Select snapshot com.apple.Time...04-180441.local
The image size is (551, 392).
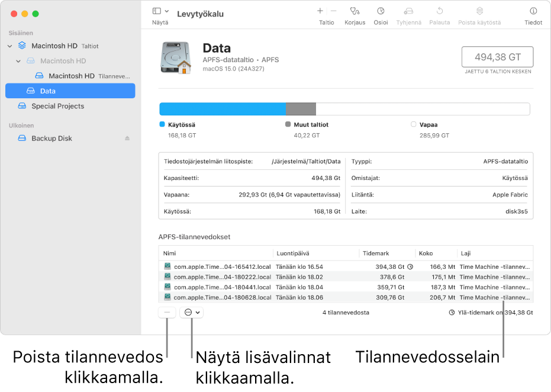pyautogui.click(x=346, y=287)
